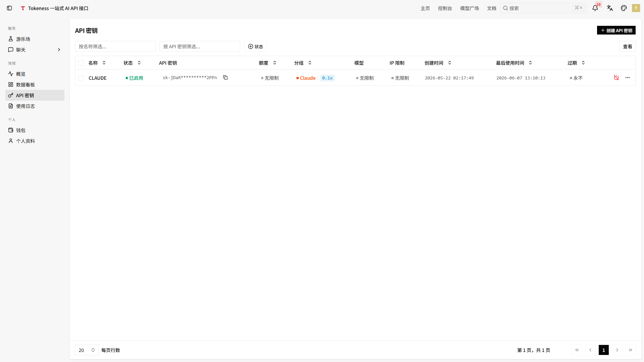Open 数据看板 dashboard in sidebar

coord(35,84)
